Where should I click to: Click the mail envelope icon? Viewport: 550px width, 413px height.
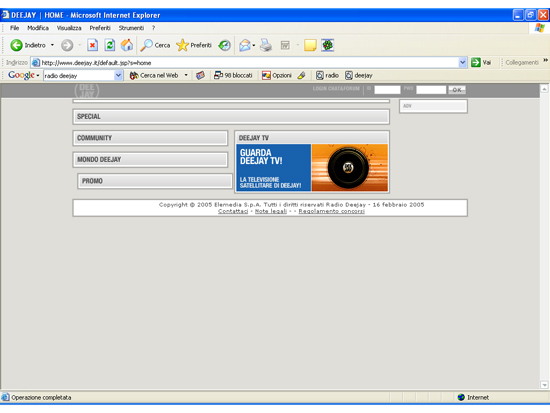(x=245, y=45)
